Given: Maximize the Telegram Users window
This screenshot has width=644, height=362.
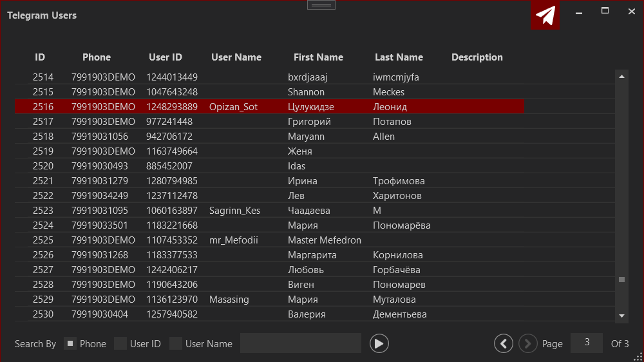Looking at the screenshot, I should tap(605, 11).
